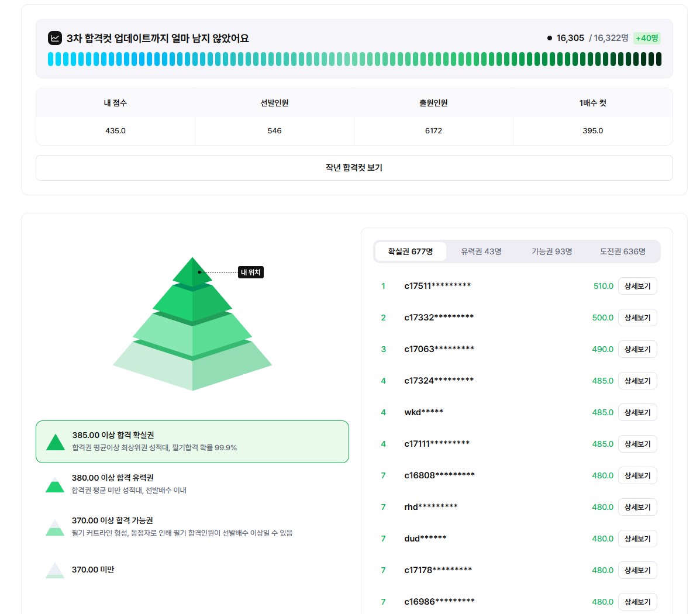Click the top tier of the pyramid
Image resolution: width=700 pixels, height=614 pixels.
coord(192,271)
